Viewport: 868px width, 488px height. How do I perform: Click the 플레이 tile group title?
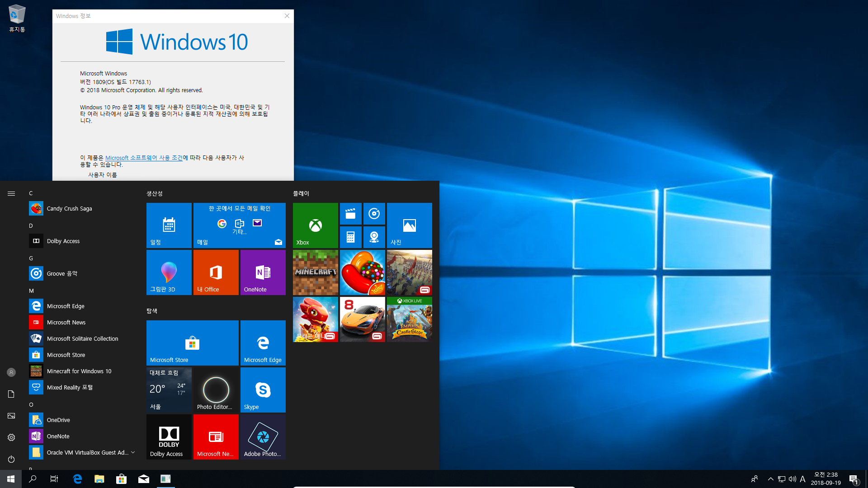point(301,193)
